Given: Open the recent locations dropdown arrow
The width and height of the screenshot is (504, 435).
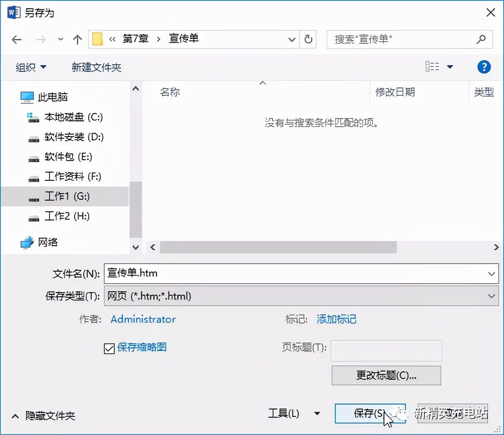Looking at the screenshot, I should (x=61, y=40).
